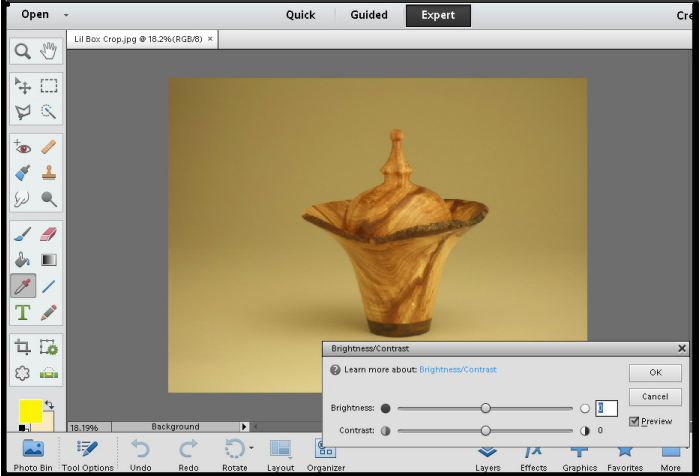Expand the status bar info arrow
700x476 pixels.
click(x=244, y=427)
